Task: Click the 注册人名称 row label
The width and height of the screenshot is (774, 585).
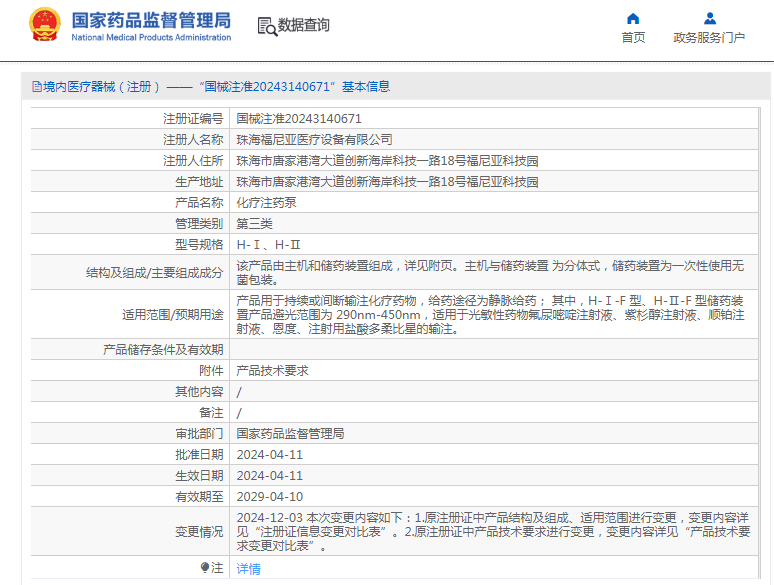Action: (193, 140)
